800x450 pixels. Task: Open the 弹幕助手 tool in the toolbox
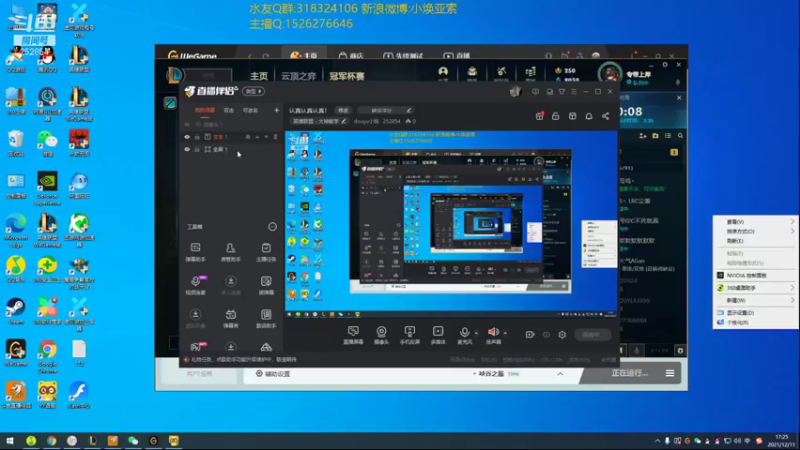click(x=195, y=252)
